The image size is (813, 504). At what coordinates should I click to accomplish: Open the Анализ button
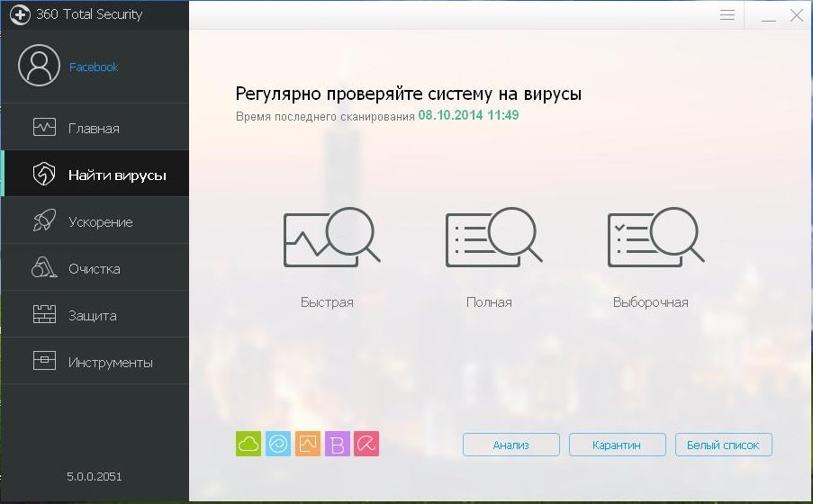(x=511, y=445)
